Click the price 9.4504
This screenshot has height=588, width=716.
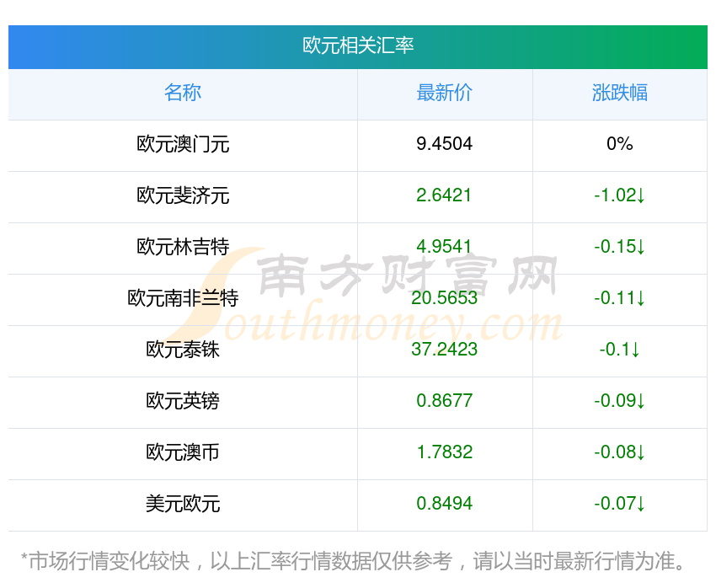(x=444, y=144)
